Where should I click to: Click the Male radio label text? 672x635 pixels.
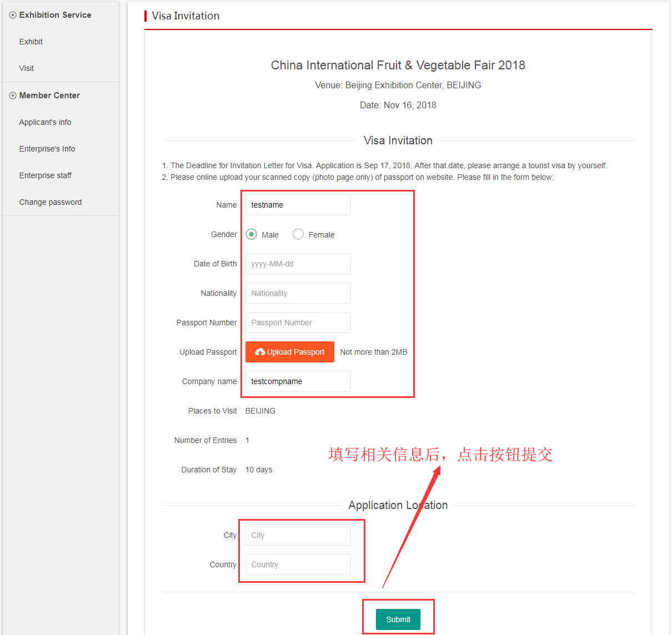click(x=270, y=235)
